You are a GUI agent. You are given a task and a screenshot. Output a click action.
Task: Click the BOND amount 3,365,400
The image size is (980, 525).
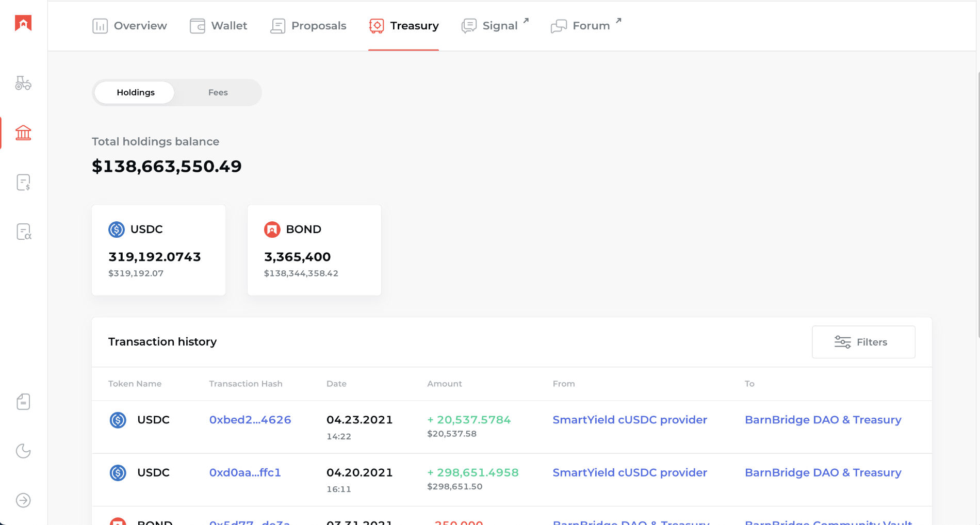tap(297, 257)
